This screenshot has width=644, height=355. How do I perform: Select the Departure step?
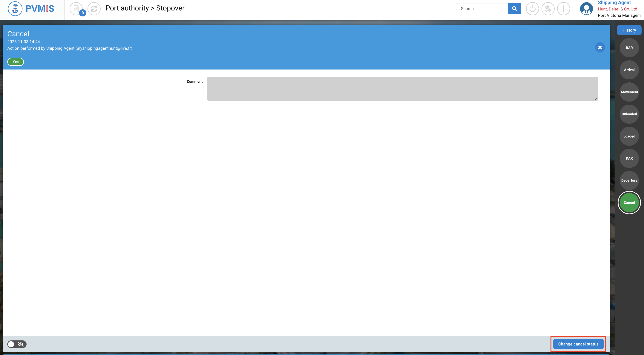[629, 180]
